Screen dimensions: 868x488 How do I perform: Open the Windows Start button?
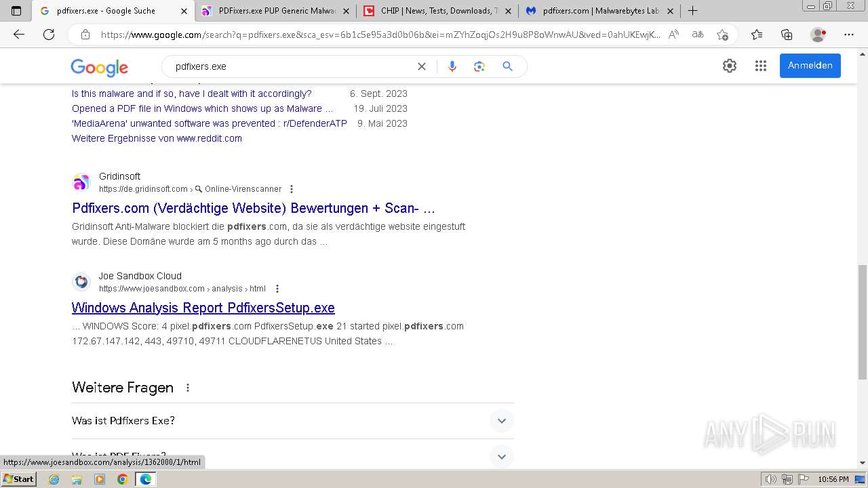click(x=18, y=479)
